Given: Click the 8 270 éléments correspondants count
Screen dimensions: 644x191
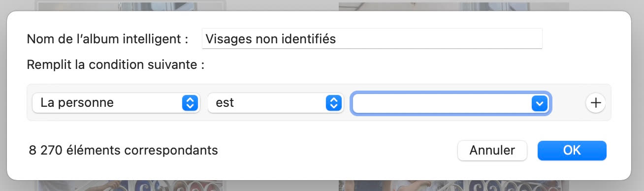Looking at the screenshot, I should tap(123, 150).
